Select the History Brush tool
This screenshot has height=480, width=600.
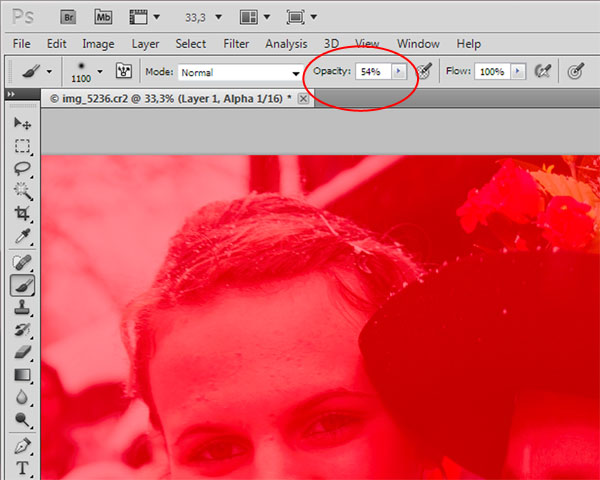[x=22, y=330]
